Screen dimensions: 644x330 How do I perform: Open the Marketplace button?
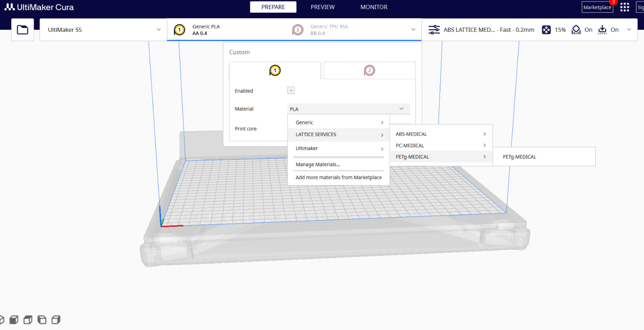click(x=597, y=7)
